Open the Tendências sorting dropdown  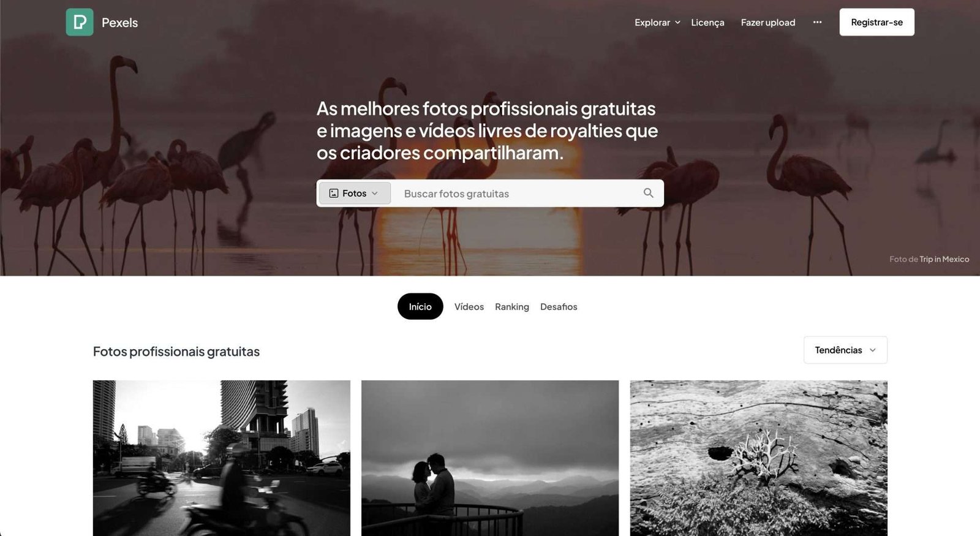coord(845,350)
